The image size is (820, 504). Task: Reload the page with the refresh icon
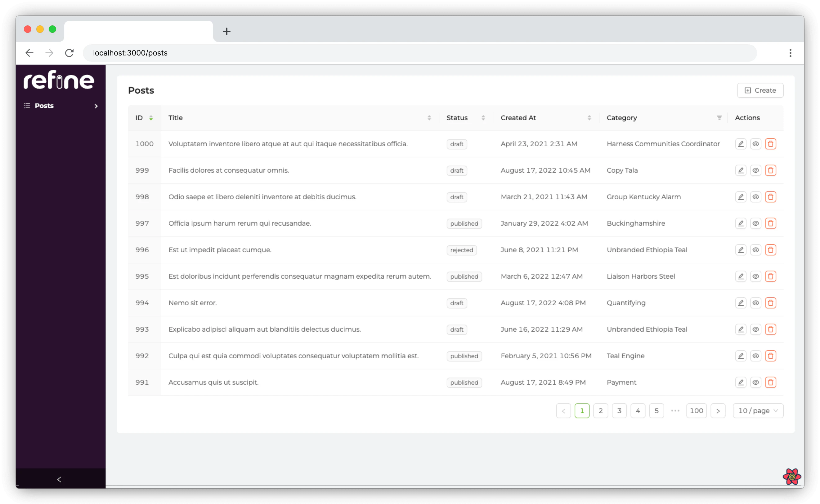(x=69, y=53)
